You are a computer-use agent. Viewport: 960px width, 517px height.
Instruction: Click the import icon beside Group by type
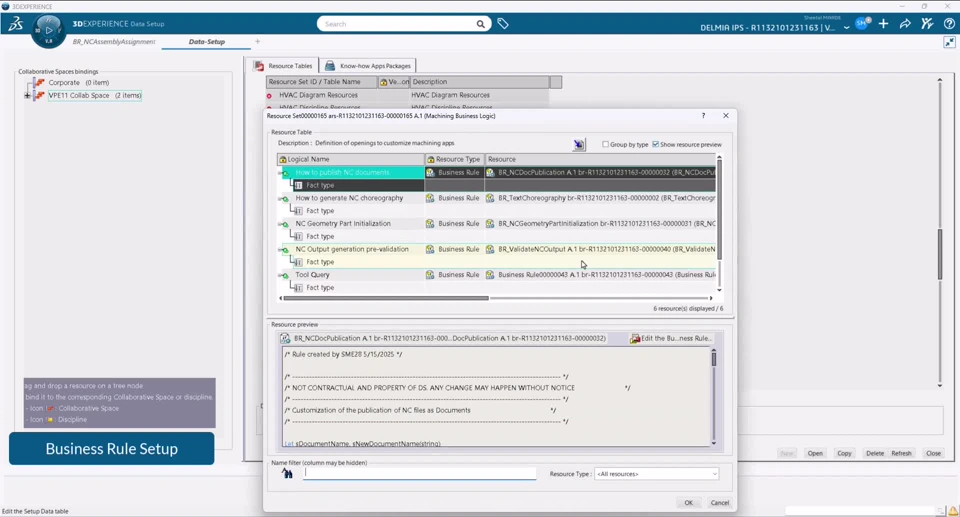pyautogui.click(x=579, y=145)
